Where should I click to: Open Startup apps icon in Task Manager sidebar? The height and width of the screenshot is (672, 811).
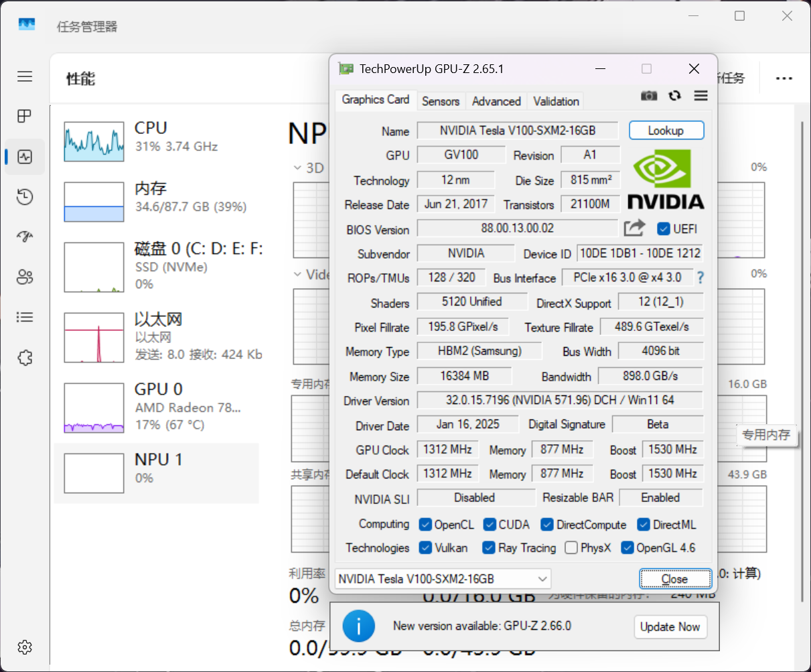[25, 237]
